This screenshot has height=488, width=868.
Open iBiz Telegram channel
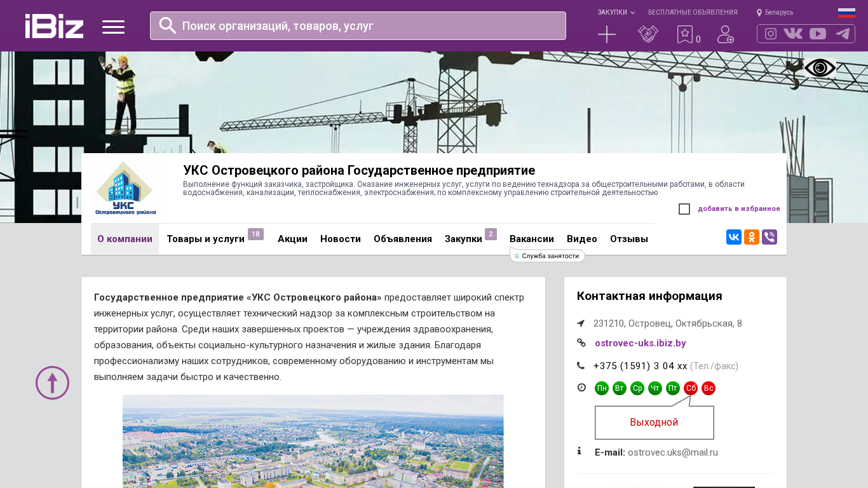pos(843,34)
